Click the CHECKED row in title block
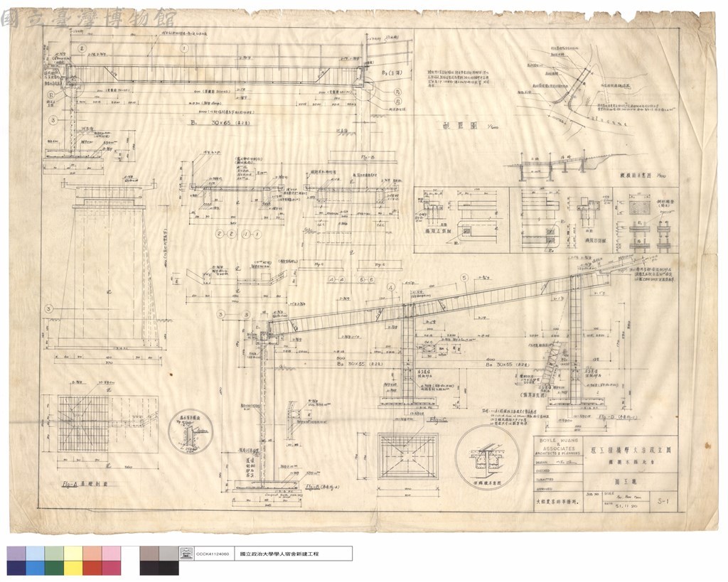Viewport: 728px width, 582px height. click(x=557, y=470)
